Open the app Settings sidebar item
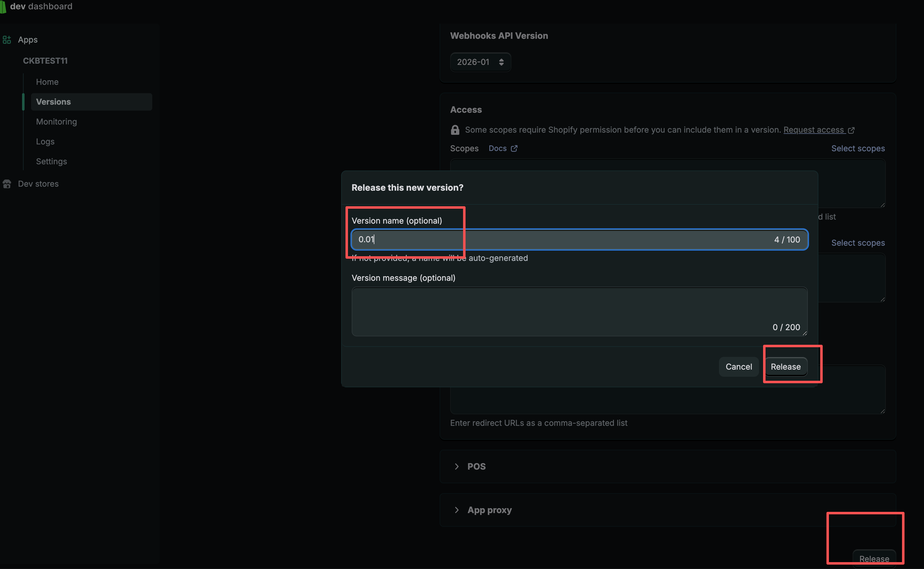Image resolution: width=924 pixels, height=569 pixels. tap(52, 162)
